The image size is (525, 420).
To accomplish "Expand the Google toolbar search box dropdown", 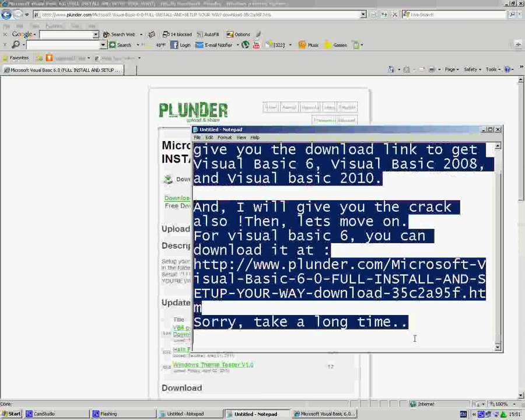I will tap(96, 34).
